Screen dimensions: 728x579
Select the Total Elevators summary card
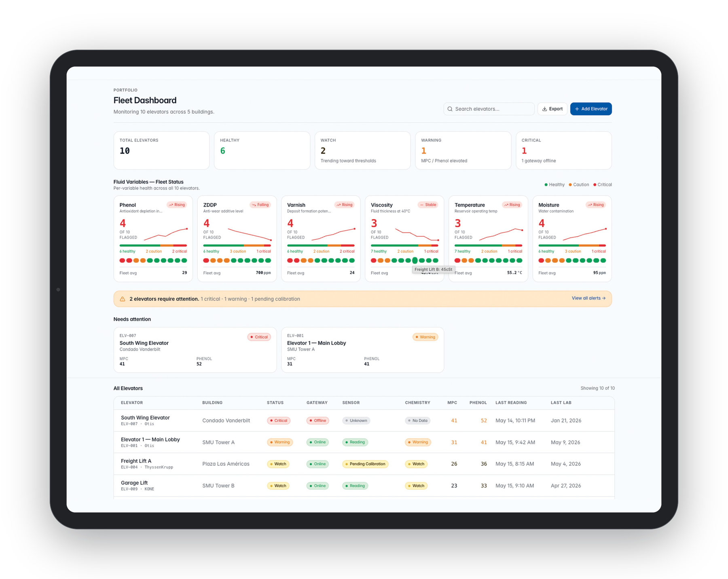pyautogui.click(x=161, y=150)
